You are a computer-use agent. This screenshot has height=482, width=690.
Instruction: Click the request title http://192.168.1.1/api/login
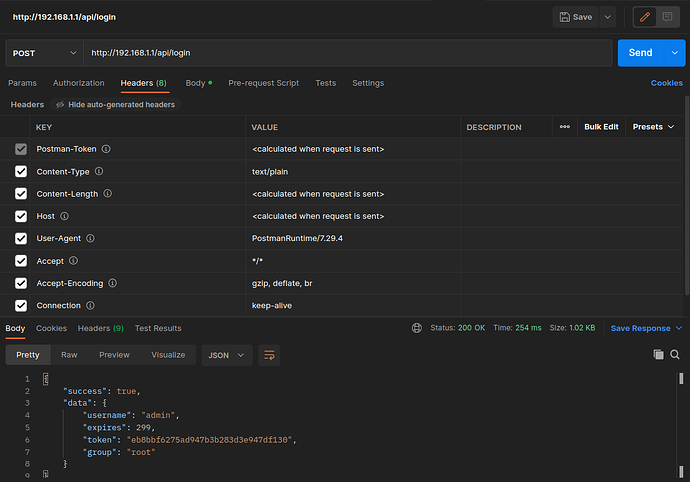click(x=64, y=17)
